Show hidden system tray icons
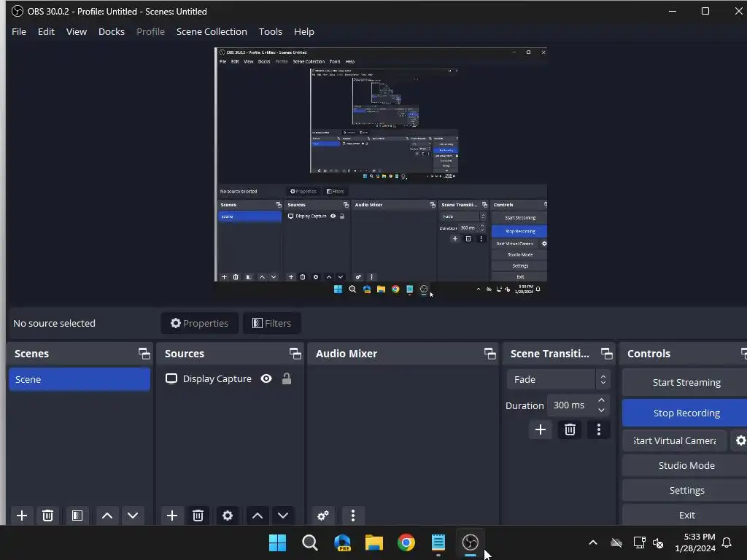Viewport: 747px width, 560px height. pos(593,542)
